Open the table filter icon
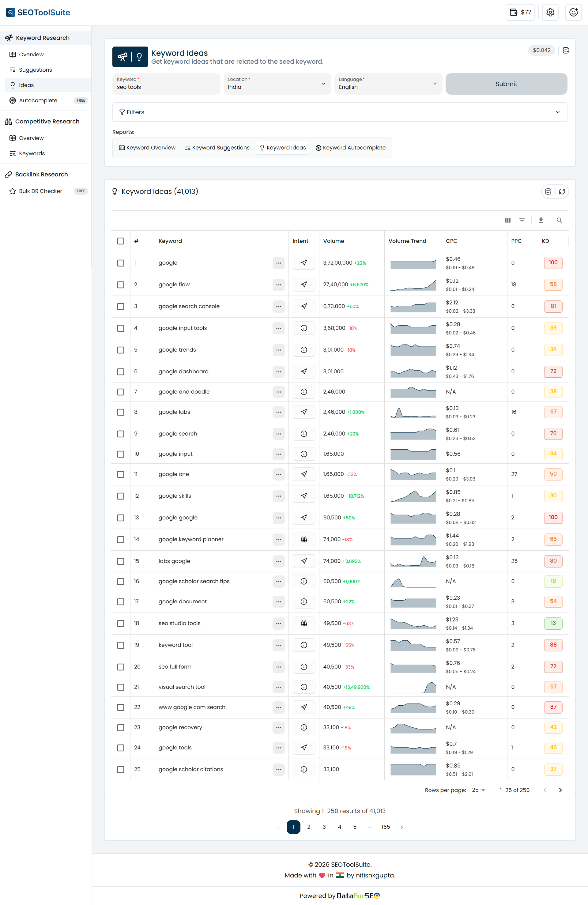The width and height of the screenshot is (588, 905). 522,220
